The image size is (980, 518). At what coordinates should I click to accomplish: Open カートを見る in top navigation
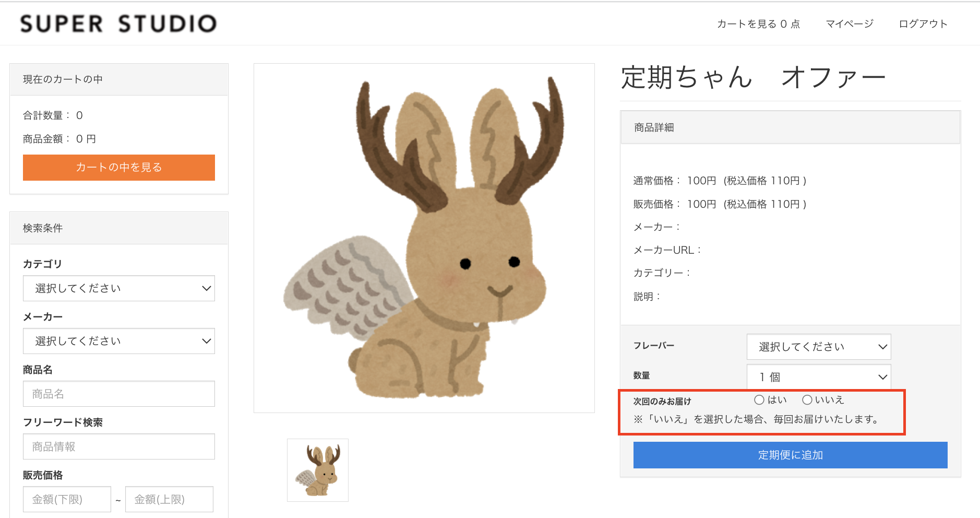[758, 24]
